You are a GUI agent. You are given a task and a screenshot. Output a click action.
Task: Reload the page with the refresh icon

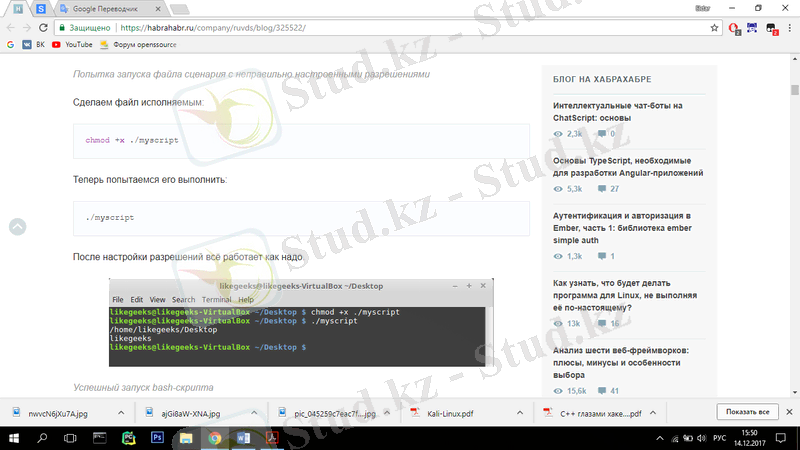point(44,29)
